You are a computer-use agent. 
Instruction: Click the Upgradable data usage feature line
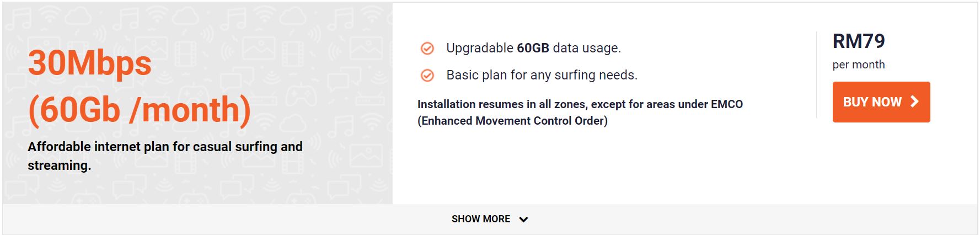pos(533,49)
